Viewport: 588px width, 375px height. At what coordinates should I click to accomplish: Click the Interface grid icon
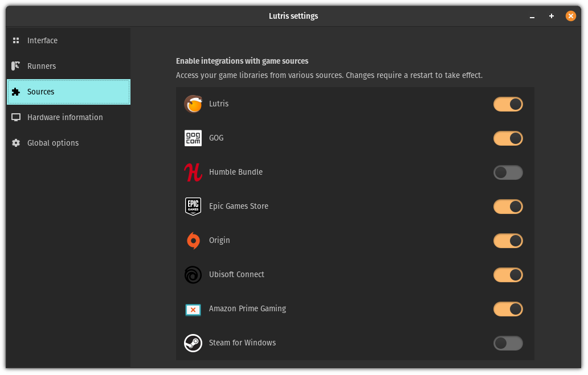tap(15, 40)
